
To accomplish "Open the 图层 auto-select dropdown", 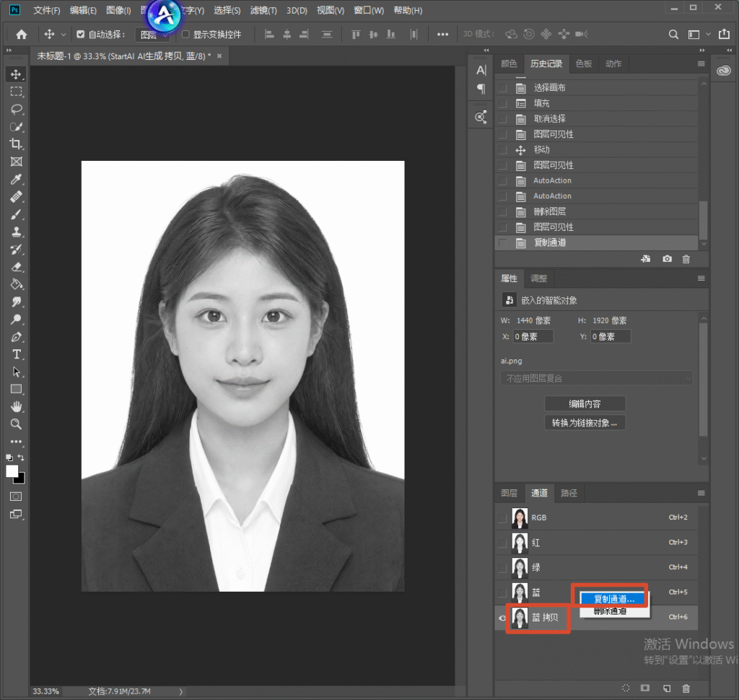I will (152, 35).
